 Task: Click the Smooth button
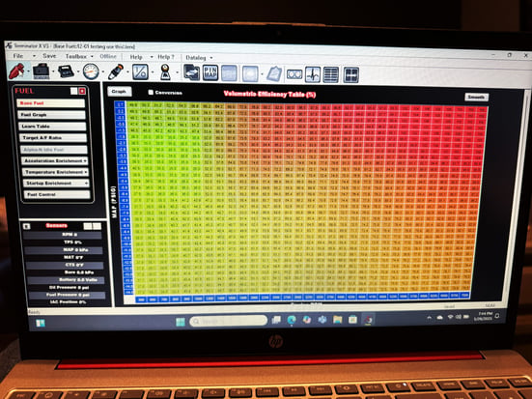click(x=476, y=98)
